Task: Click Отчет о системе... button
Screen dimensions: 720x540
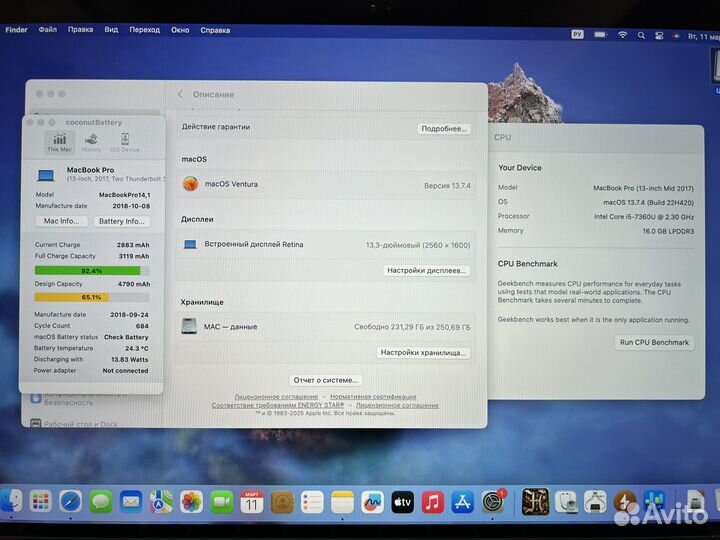Action: pos(325,380)
